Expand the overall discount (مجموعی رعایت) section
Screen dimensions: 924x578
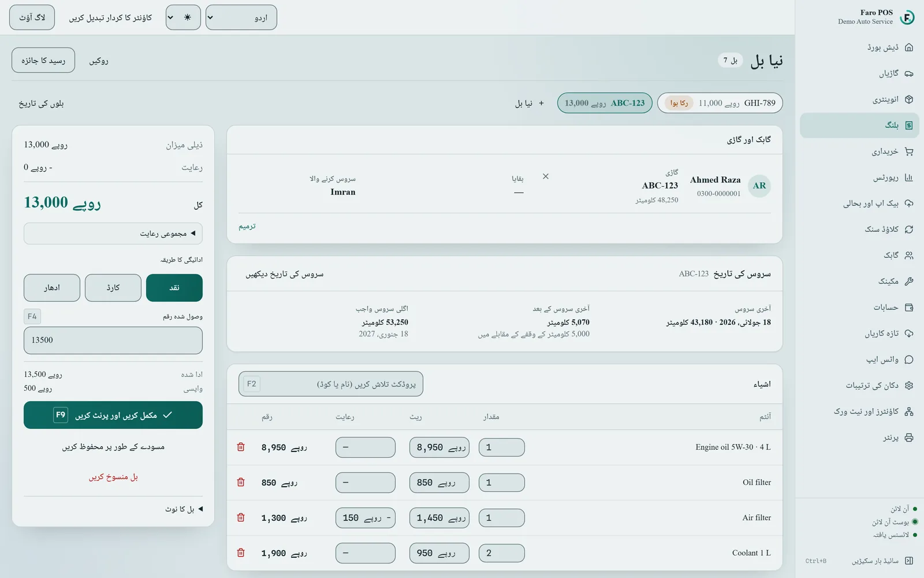tap(113, 234)
